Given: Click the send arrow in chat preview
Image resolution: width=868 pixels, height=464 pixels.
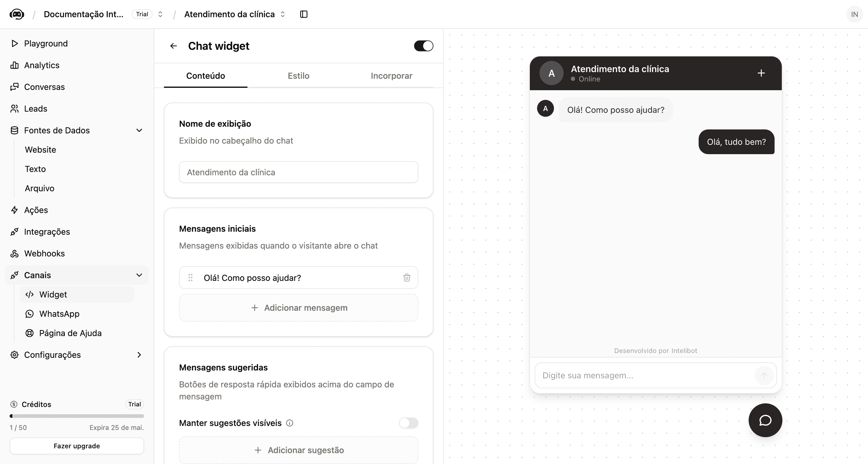Looking at the screenshot, I should coord(764,375).
